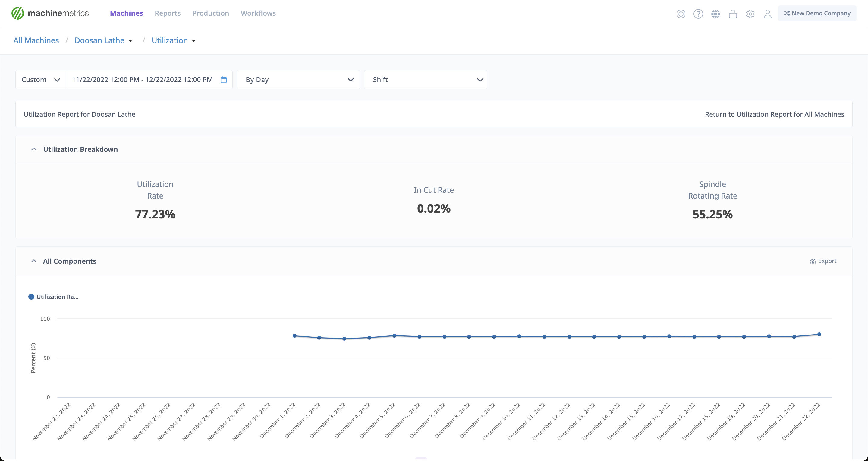The image size is (868, 461).
Task: Click the All Machines breadcrumb link
Action: (36, 40)
